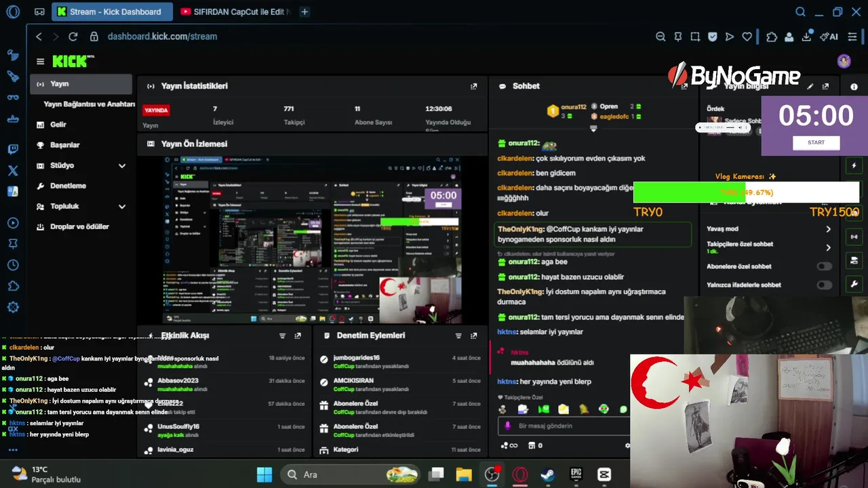Open Yavaş mod options chevron
Viewport: 868px width, 488px height.
[828, 229]
